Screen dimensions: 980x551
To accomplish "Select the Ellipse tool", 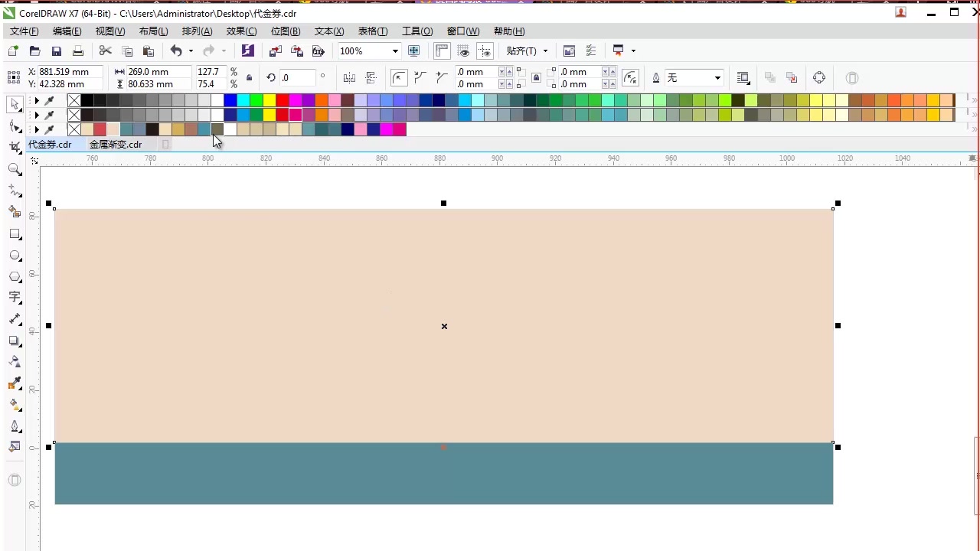I will click(x=15, y=256).
